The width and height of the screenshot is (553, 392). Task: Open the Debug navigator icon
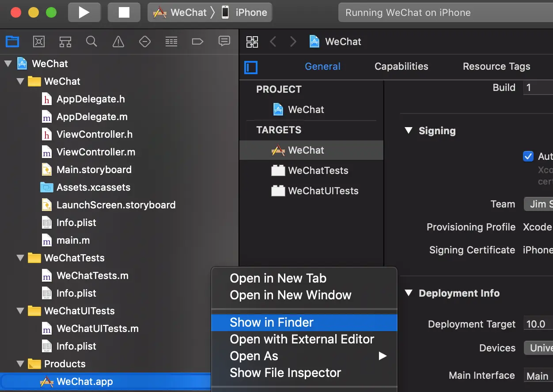tap(171, 41)
